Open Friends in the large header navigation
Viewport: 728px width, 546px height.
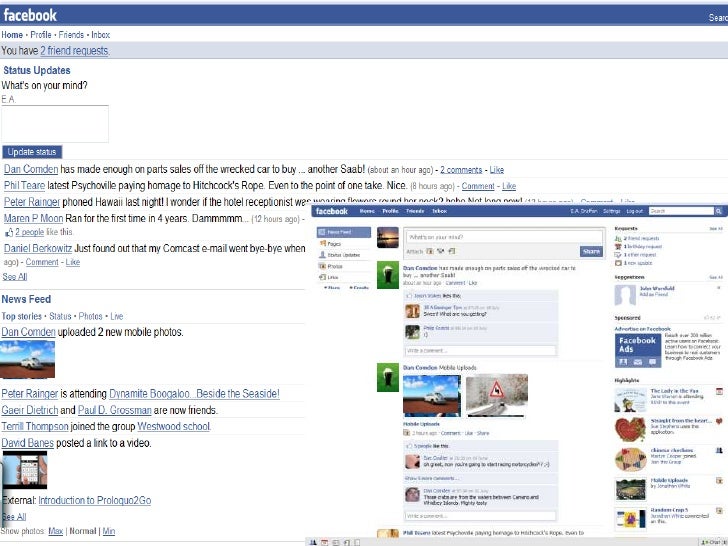tap(71, 35)
